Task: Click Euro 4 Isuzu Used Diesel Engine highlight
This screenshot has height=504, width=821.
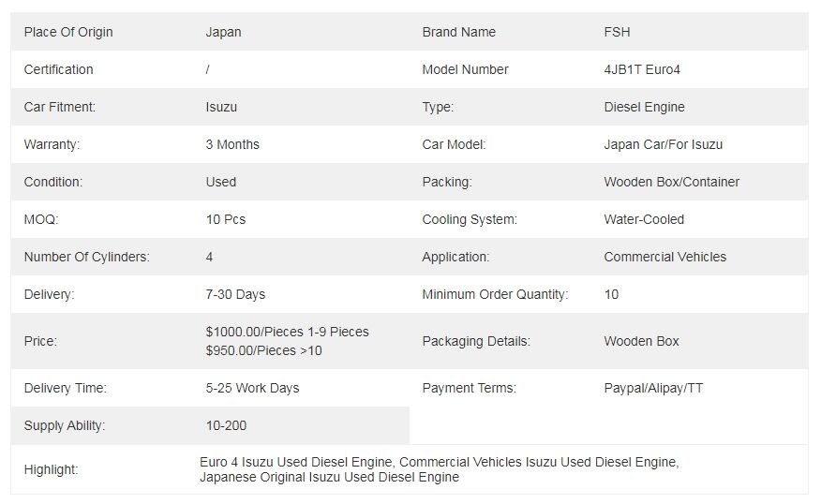Action: click(296, 462)
